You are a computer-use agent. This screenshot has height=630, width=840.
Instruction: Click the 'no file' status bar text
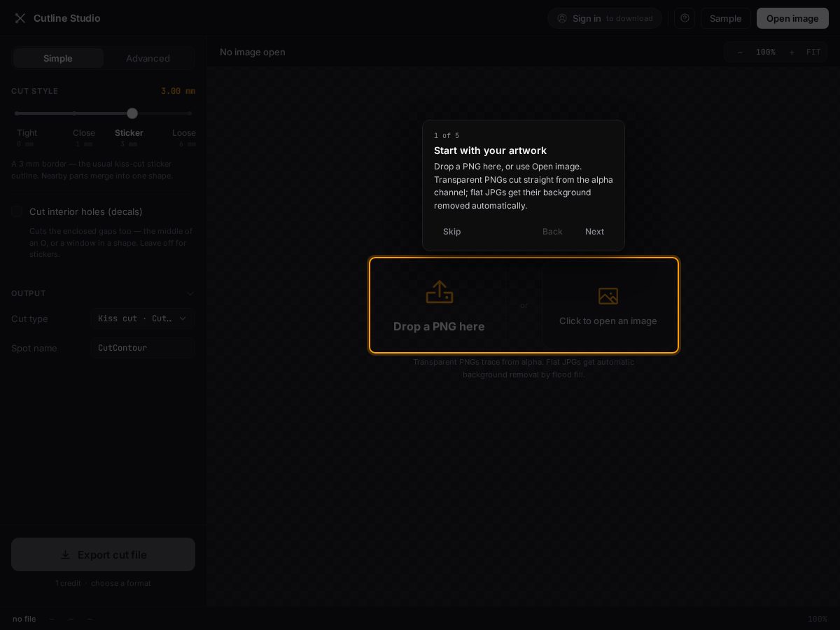(x=24, y=619)
